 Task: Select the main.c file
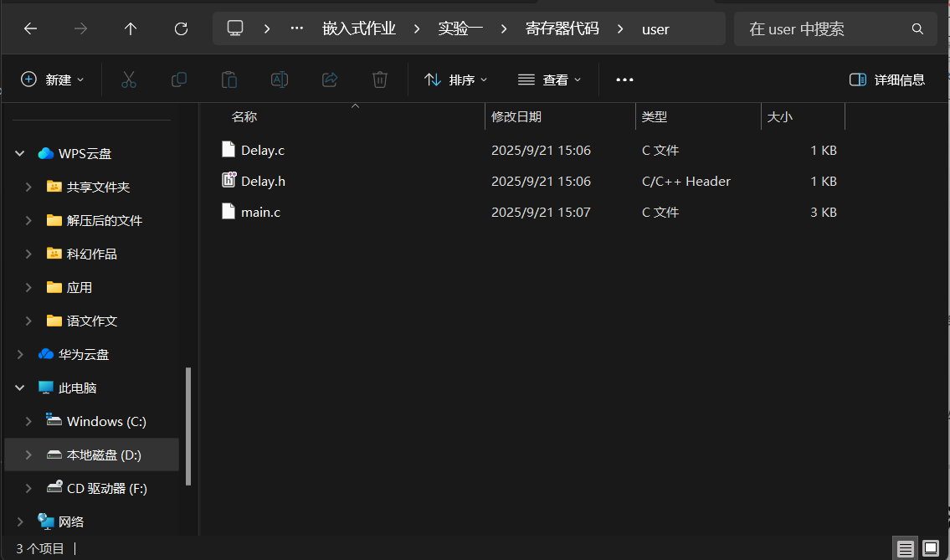click(x=260, y=212)
